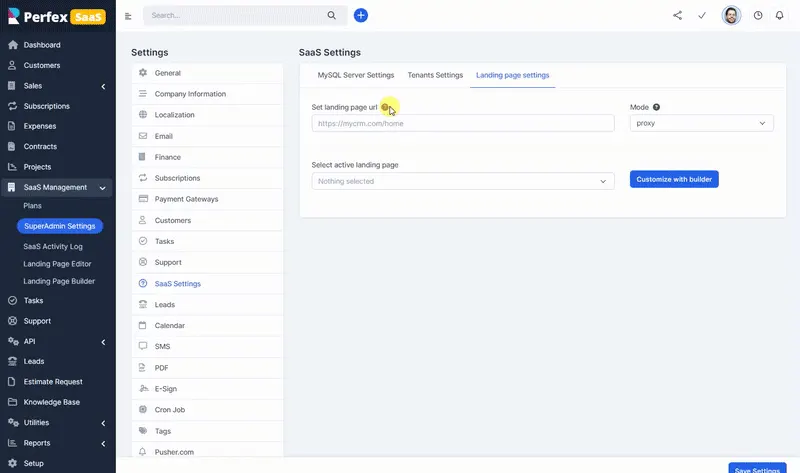800x473 pixels.
Task: Select Landing page settings tab
Action: click(x=512, y=75)
